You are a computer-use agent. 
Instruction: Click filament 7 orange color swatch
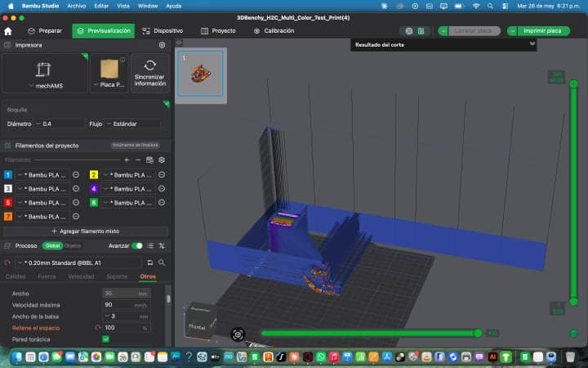pos(8,217)
